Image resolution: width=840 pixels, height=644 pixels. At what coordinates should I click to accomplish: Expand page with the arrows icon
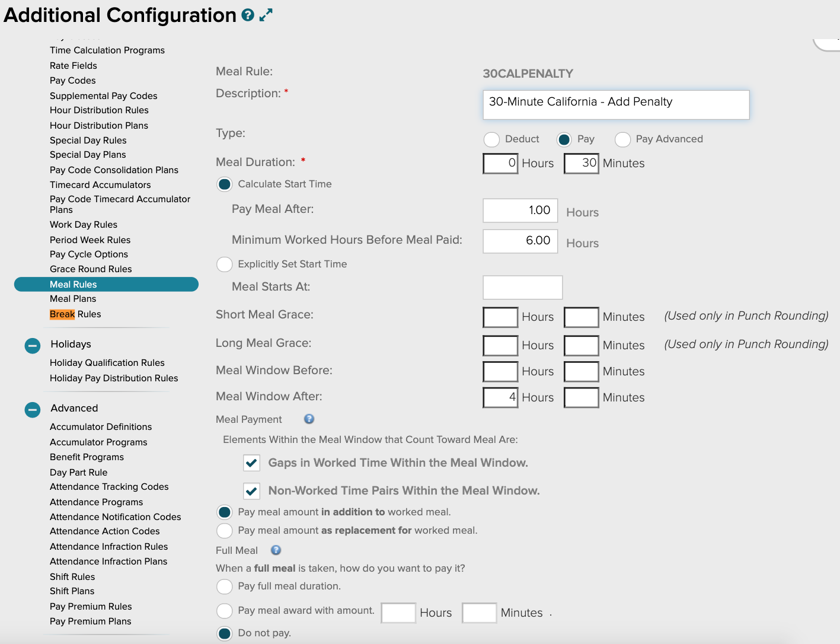click(x=266, y=15)
